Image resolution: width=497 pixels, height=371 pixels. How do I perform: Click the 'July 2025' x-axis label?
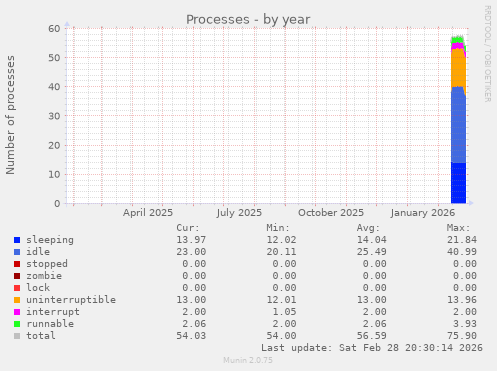coord(239,213)
